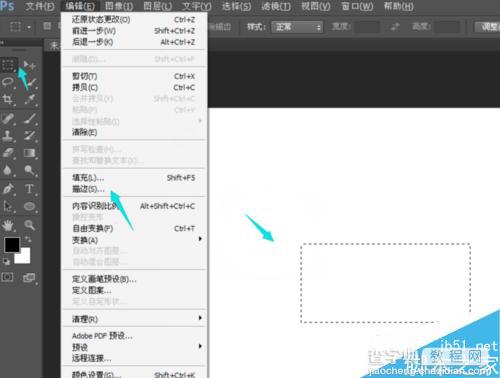The height and width of the screenshot is (378, 500).
Task: Open the 窗口(W) menu
Action: (x=357, y=6)
